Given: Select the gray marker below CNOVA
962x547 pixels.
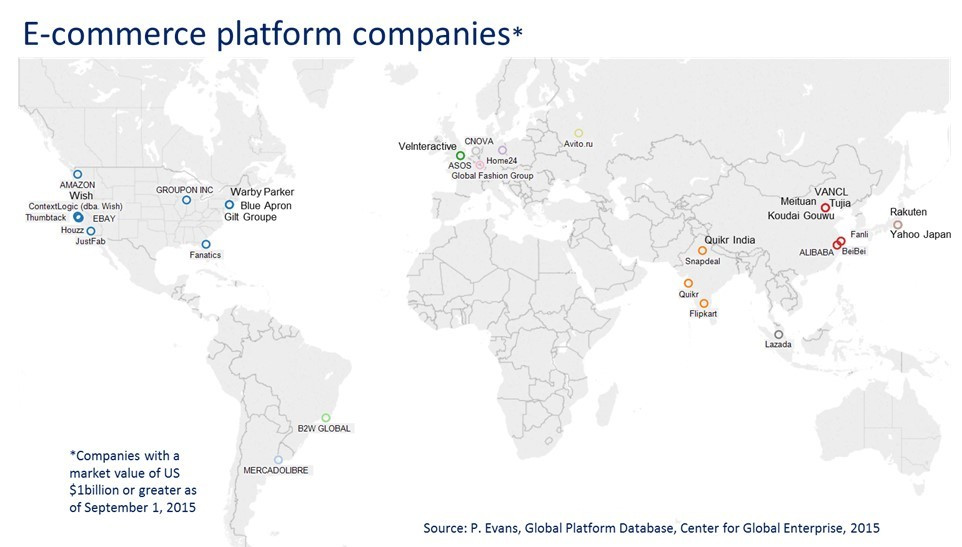Looking at the screenshot, I should 475,151.
